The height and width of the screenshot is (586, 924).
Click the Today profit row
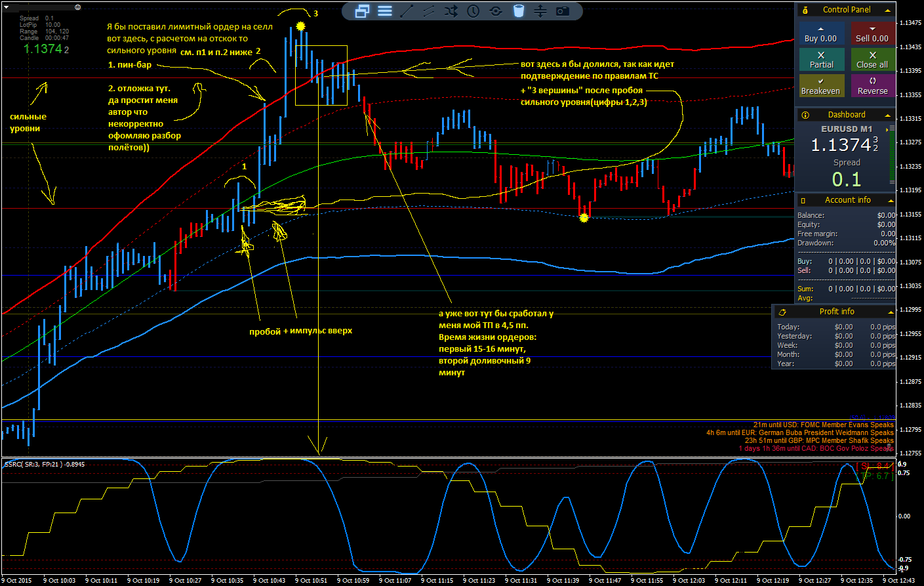[835, 327]
